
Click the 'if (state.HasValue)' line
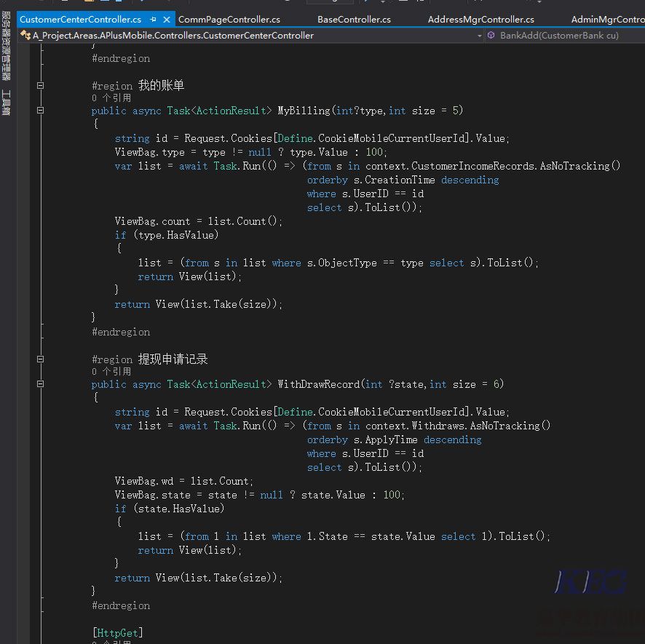[170, 509]
